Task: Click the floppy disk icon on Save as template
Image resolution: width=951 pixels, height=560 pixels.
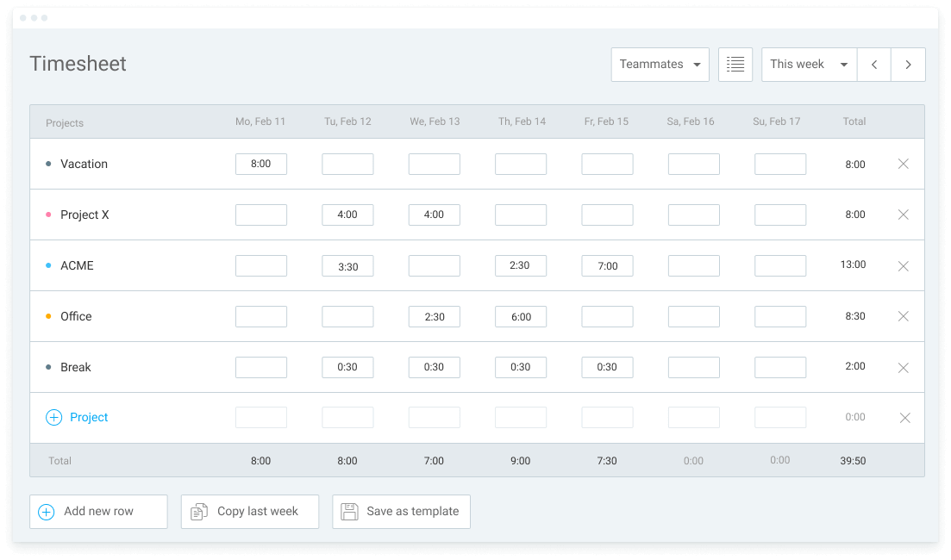Action: pos(349,511)
